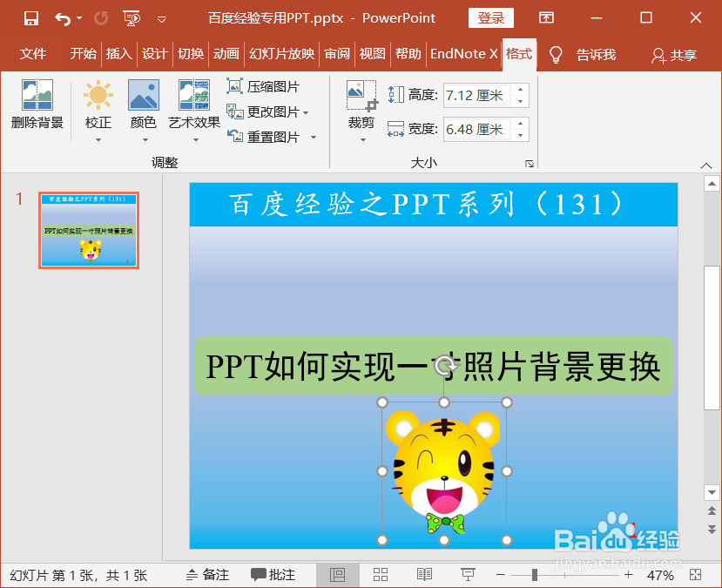Select the 格式 tab
The height and width of the screenshot is (588, 722).
tap(519, 54)
